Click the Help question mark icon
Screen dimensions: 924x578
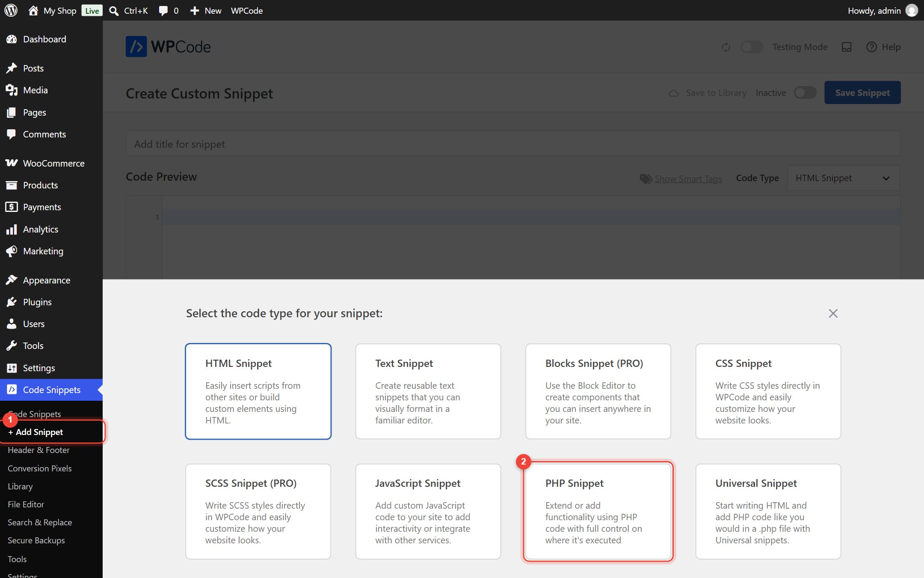[x=871, y=47]
